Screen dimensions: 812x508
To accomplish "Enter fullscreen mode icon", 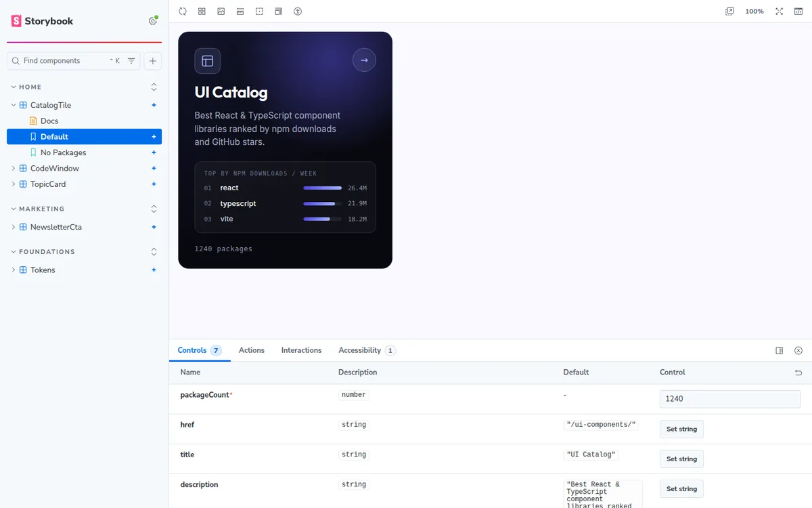I will [x=780, y=12].
